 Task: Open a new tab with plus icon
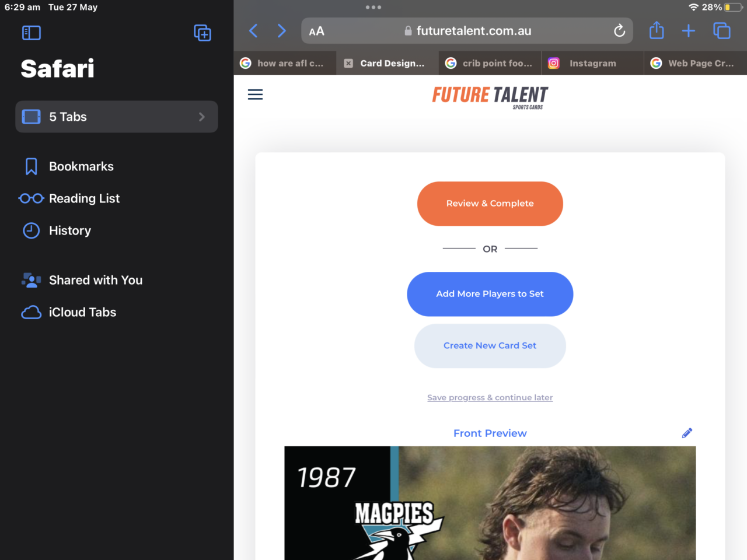pyautogui.click(x=689, y=31)
